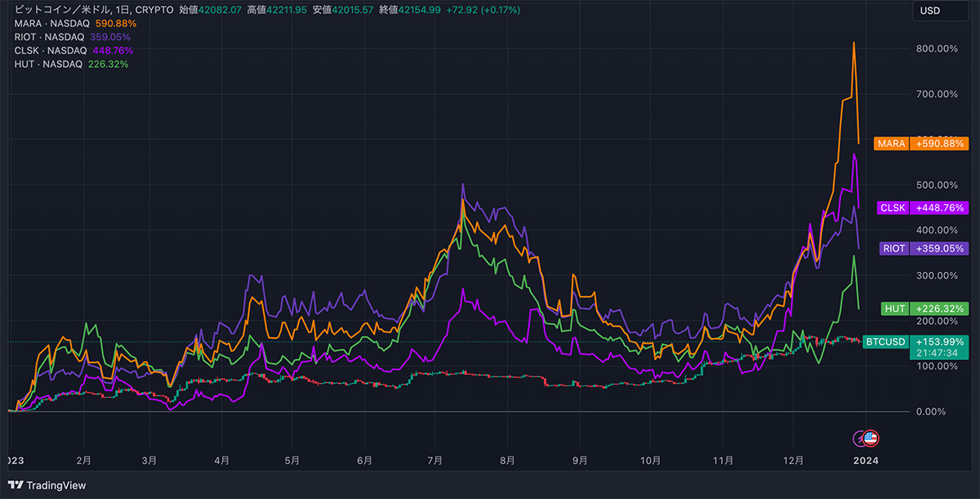Click the US flag economic event icon
The image size is (980, 499).
(871, 438)
